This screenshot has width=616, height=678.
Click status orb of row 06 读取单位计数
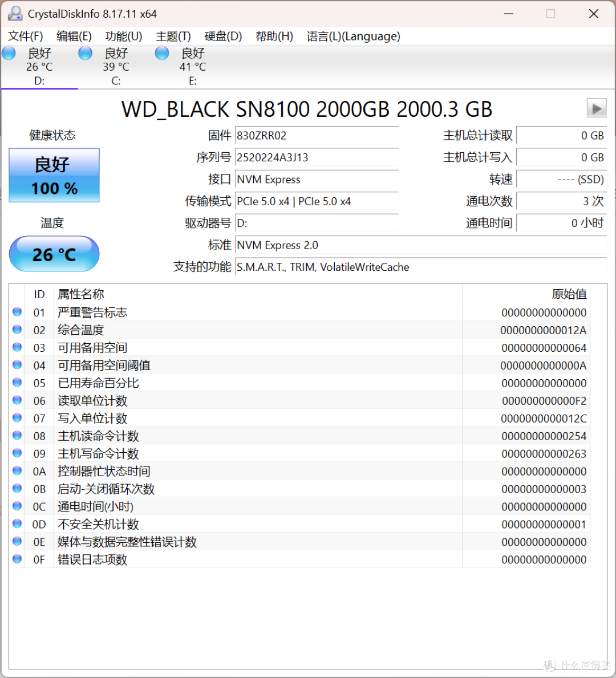click(x=17, y=400)
